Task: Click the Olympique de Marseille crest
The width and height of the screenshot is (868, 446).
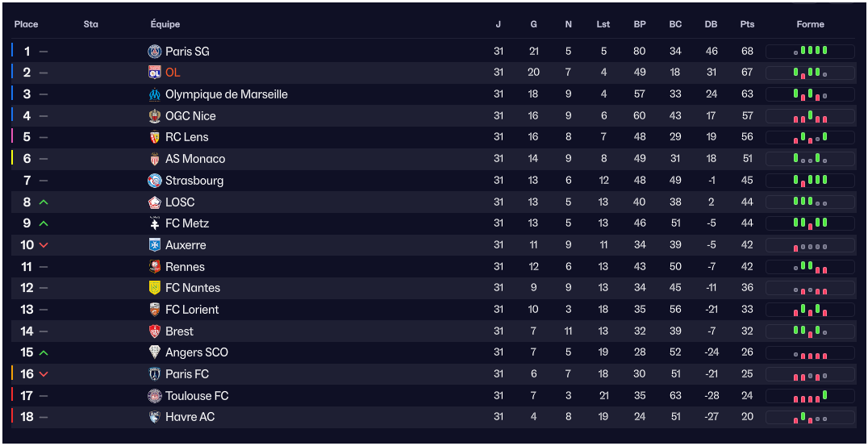Action: click(x=155, y=94)
